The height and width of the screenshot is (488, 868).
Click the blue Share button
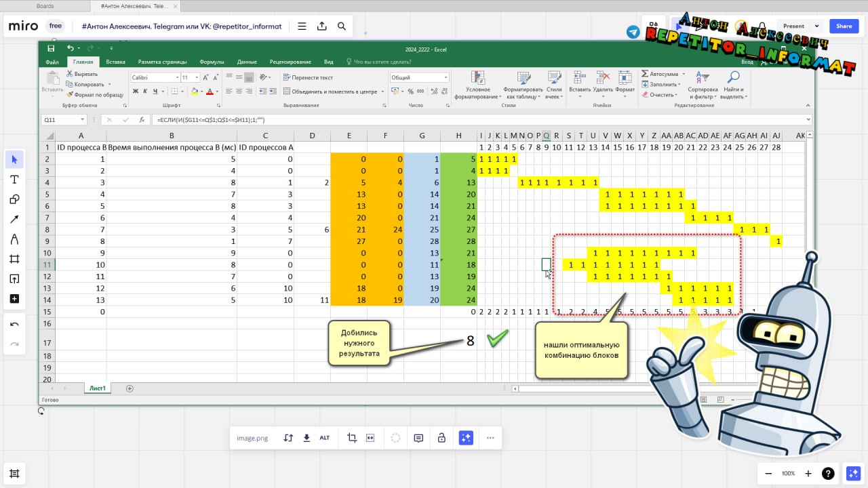(844, 26)
